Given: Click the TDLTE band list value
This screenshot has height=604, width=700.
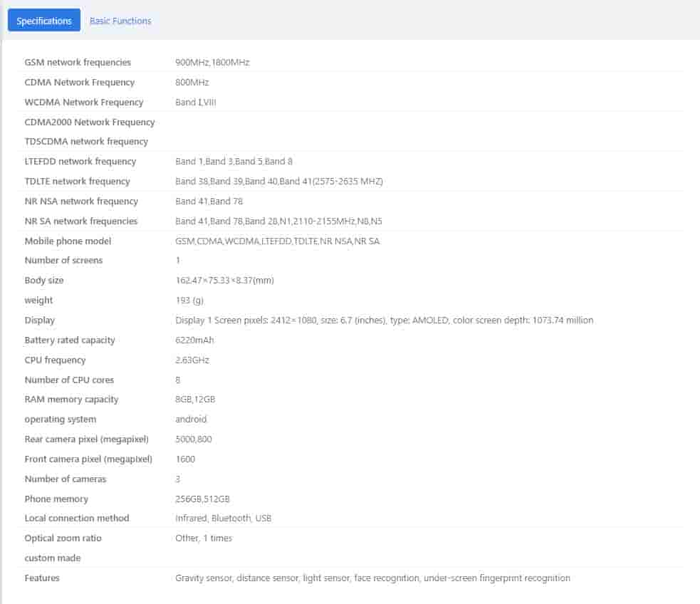Looking at the screenshot, I should click(279, 182).
